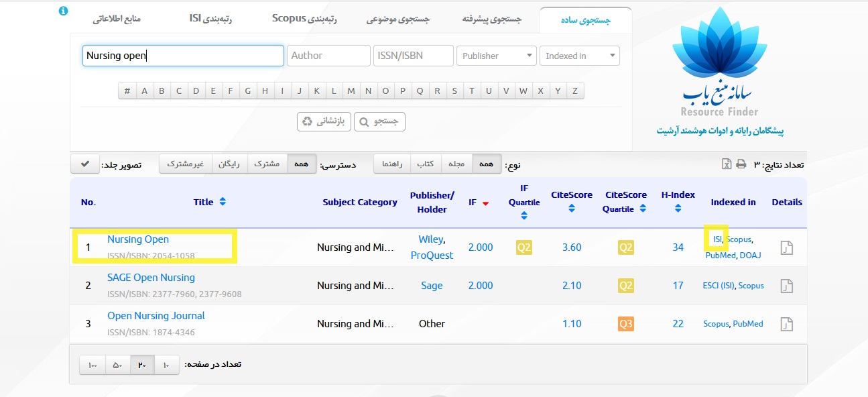Select type filter راهنما

click(392, 164)
